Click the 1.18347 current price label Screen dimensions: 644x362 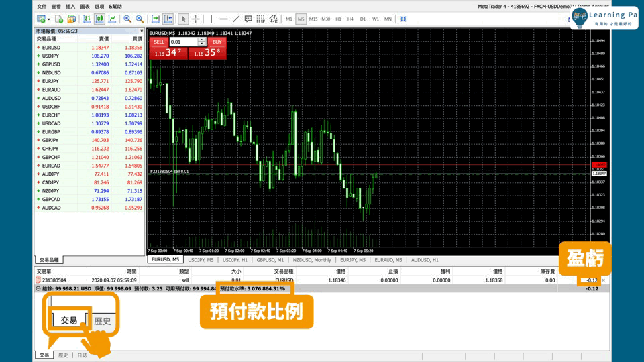599,174
